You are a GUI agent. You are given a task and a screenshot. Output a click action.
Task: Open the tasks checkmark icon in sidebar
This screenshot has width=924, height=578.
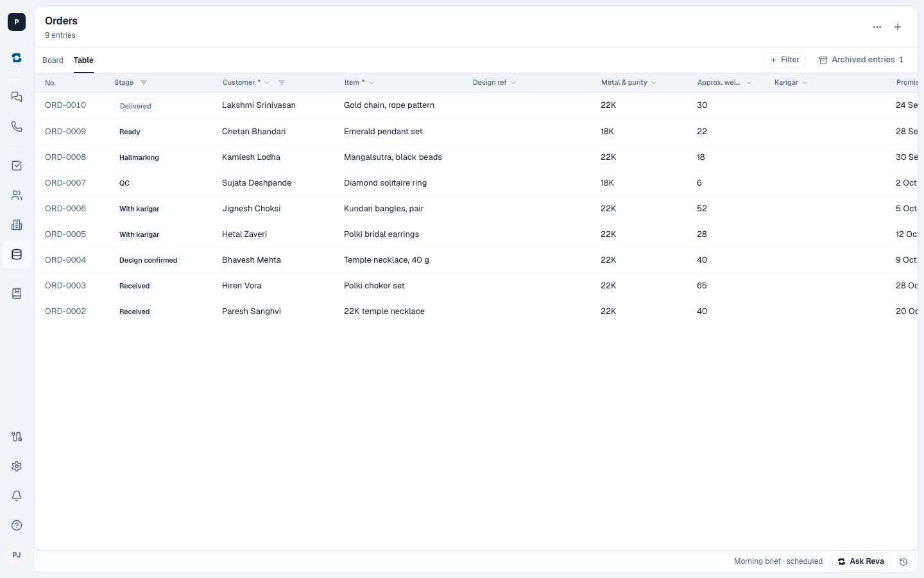tap(17, 166)
